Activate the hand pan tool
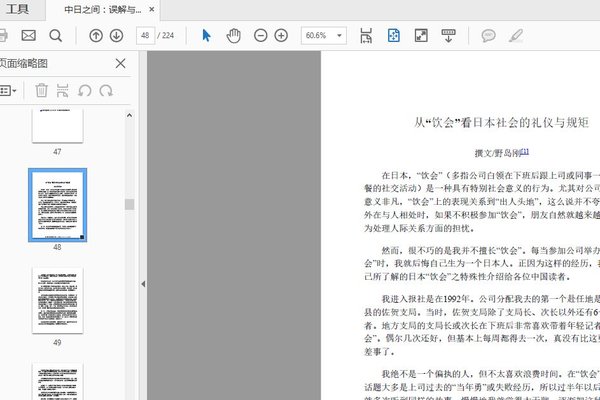Viewport: 600px width, 400px height. tap(233, 35)
